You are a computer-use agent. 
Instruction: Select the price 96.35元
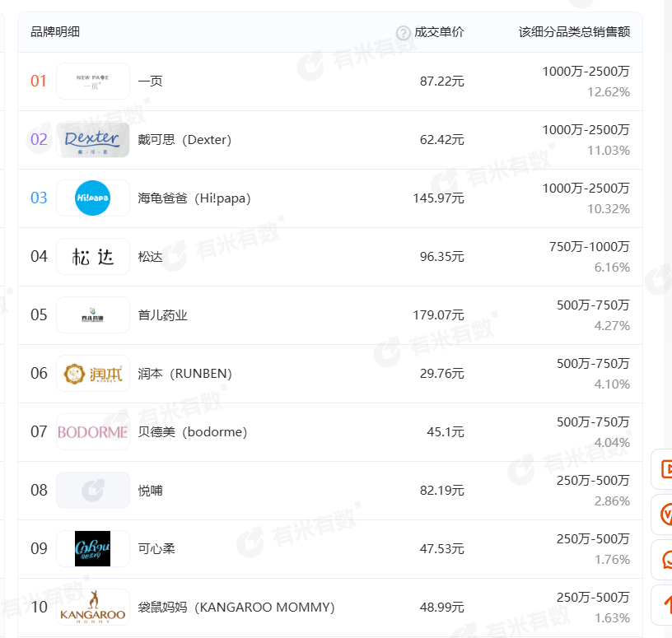point(442,257)
